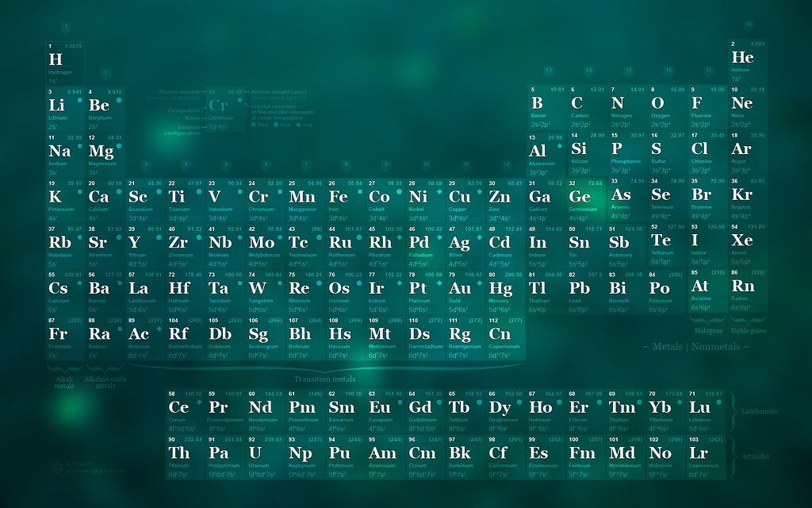Select the Germanium (Ge) element tile
This screenshot has height=508, width=812.
pyautogui.click(x=585, y=201)
